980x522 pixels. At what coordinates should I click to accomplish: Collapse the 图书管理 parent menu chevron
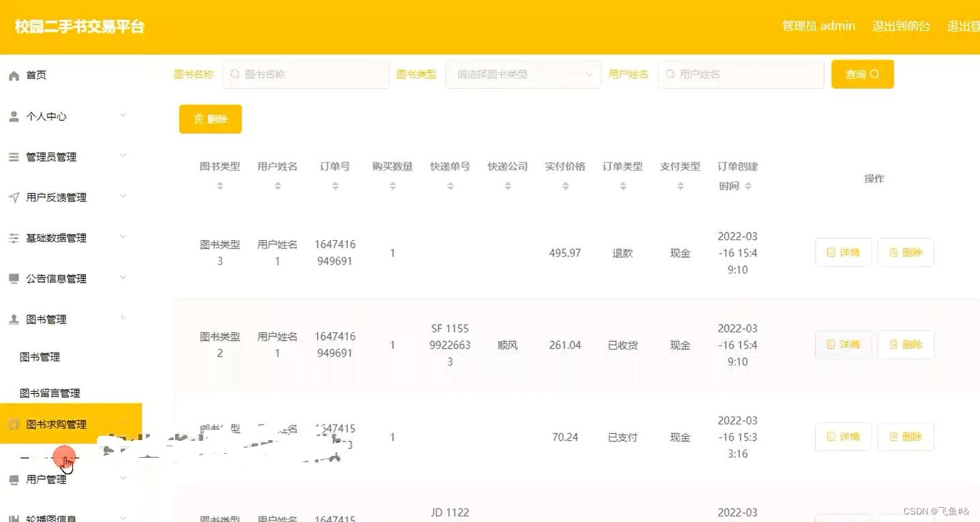(123, 318)
